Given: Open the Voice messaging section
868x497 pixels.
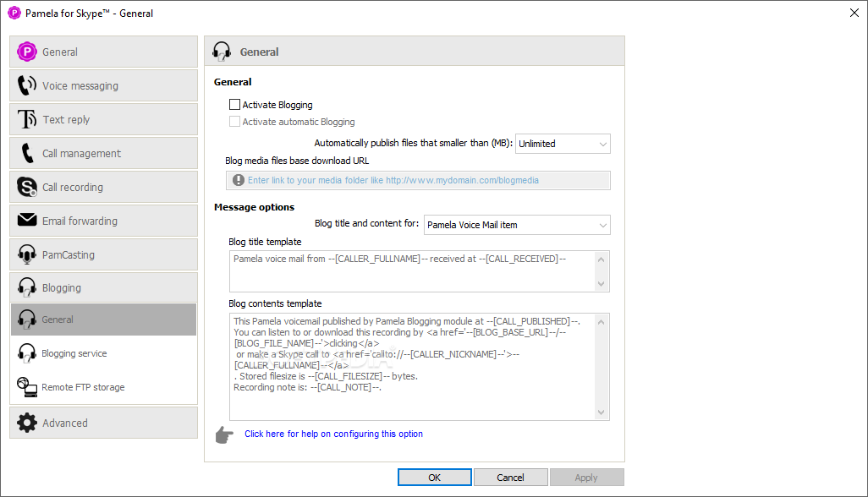Looking at the screenshot, I should (103, 85).
